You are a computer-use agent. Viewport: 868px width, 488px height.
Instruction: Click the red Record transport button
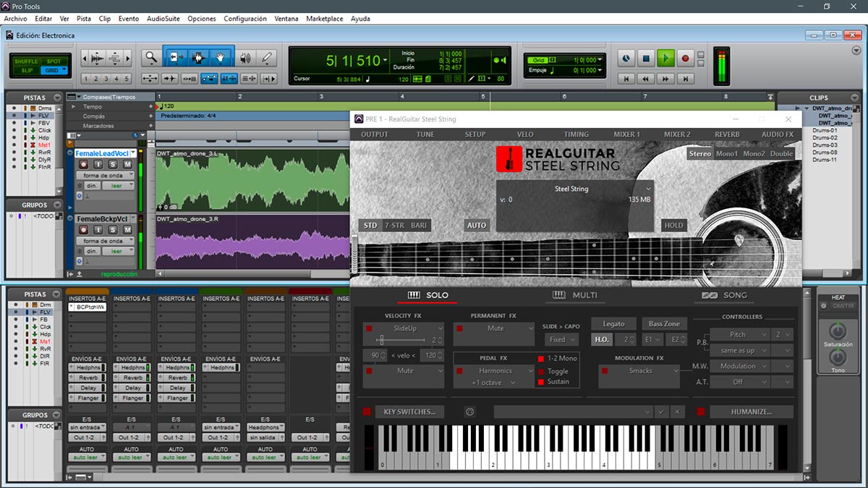coord(685,58)
